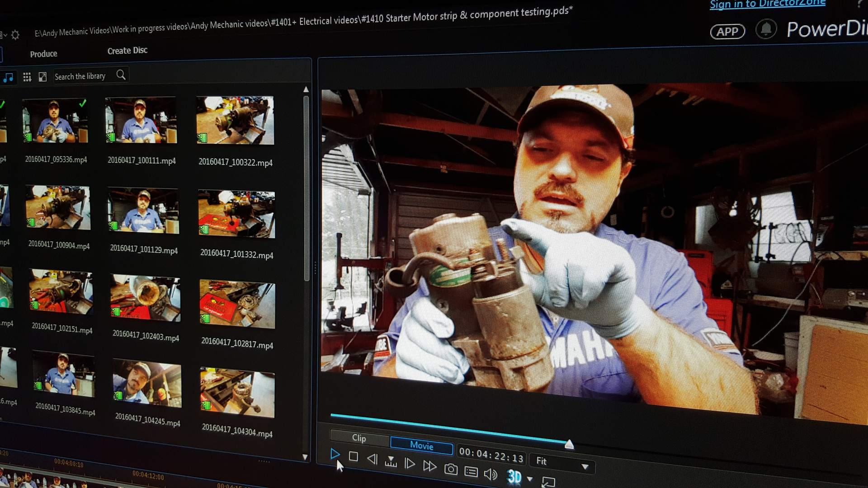The image size is (868, 488).
Task: Open the library menu grid icon
Action: point(27,77)
